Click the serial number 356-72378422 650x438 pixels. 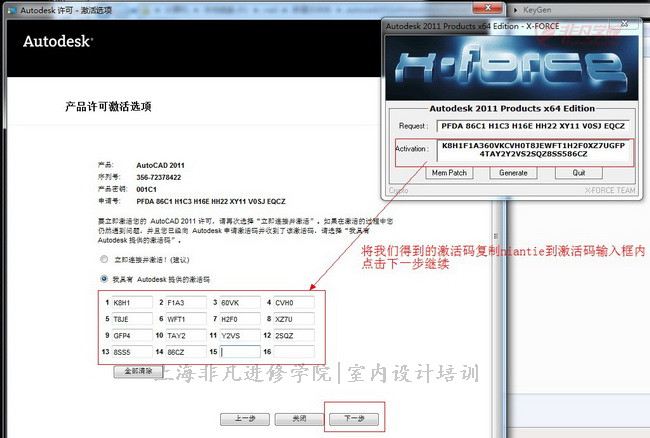tap(159, 177)
